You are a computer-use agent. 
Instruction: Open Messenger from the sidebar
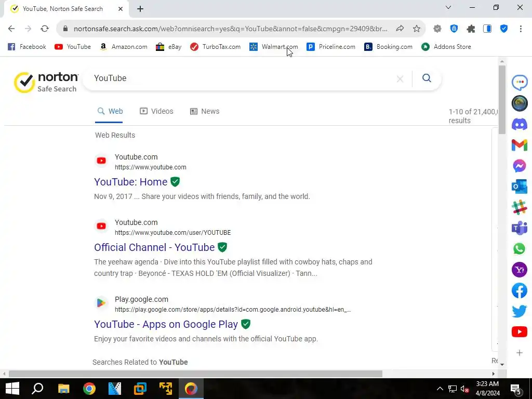[x=520, y=166]
